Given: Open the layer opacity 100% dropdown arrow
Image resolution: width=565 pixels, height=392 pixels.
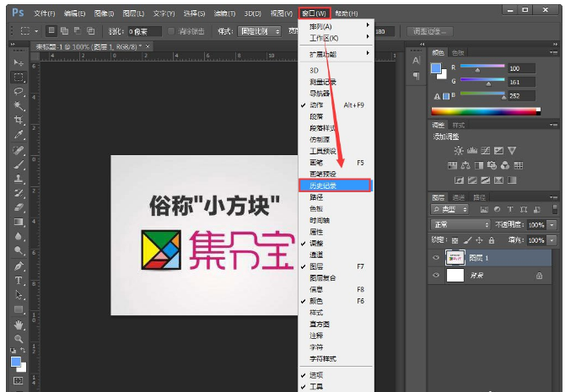Looking at the screenshot, I should [x=552, y=225].
